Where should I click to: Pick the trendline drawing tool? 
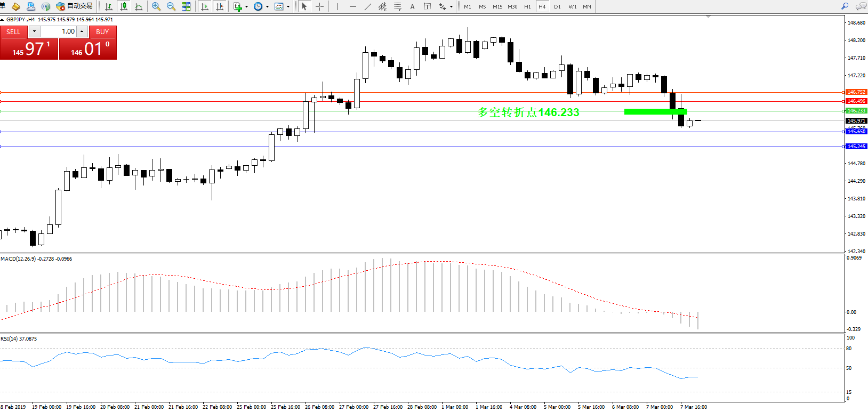(368, 6)
